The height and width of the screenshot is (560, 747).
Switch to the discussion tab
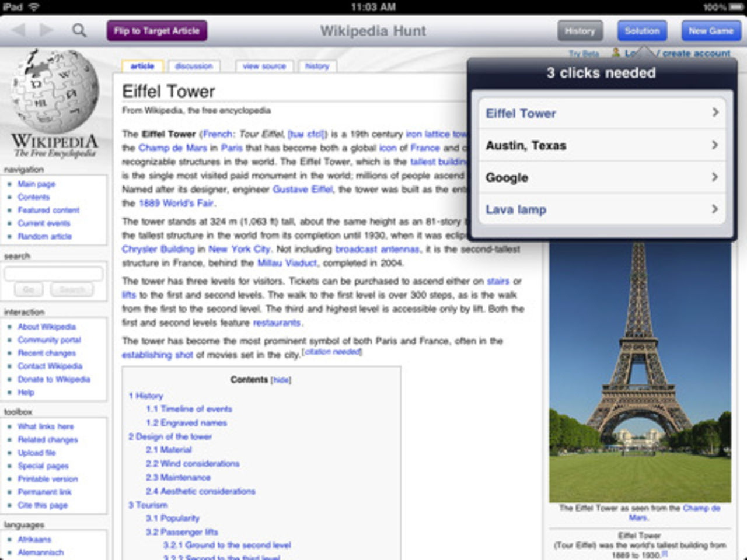click(194, 66)
